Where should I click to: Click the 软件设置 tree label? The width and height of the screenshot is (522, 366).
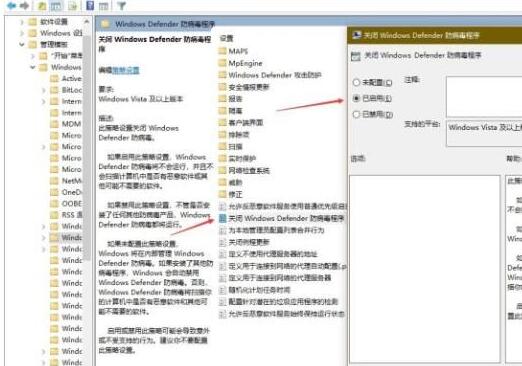54,22
